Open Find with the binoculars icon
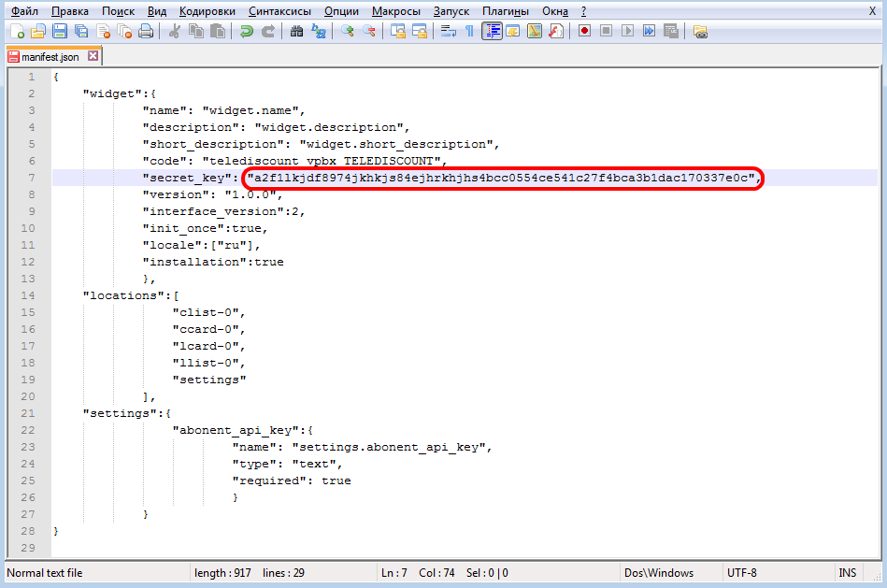 point(296,32)
